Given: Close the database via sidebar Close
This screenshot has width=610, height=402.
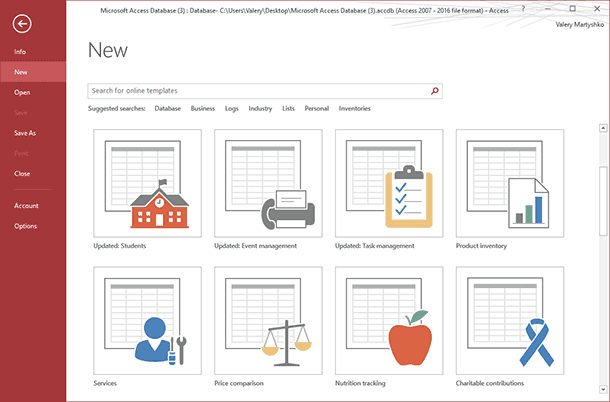Looking at the screenshot, I should pos(33,174).
